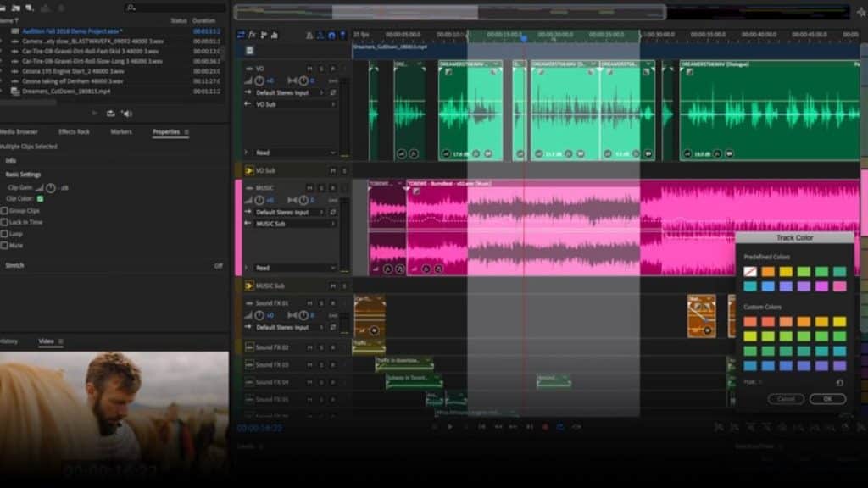Image resolution: width=868 pixels, height=488 pixels.
Task: Click OK in the Track Color dialog
Action: 828,399
